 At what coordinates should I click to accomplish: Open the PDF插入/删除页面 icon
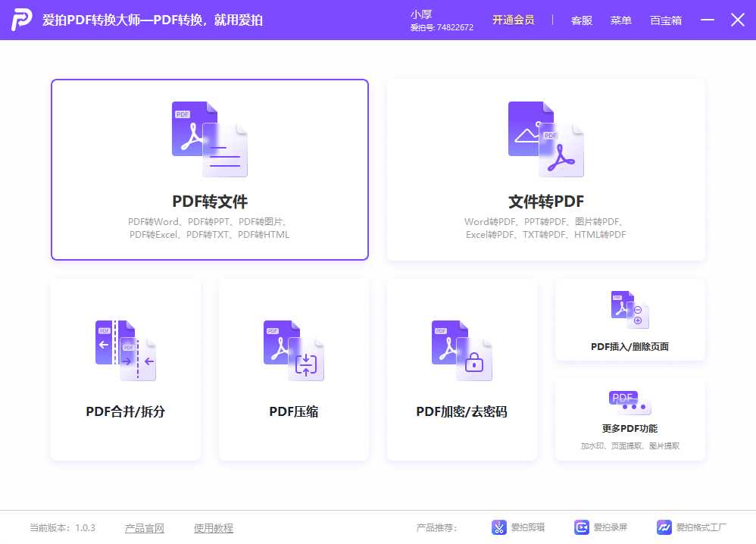pyautogui.click(x=630, y=310)
